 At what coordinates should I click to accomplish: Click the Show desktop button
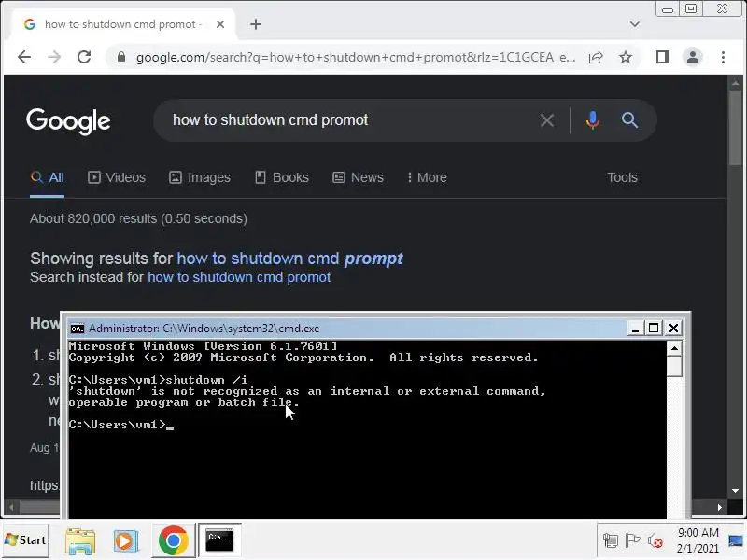[736, 540]
